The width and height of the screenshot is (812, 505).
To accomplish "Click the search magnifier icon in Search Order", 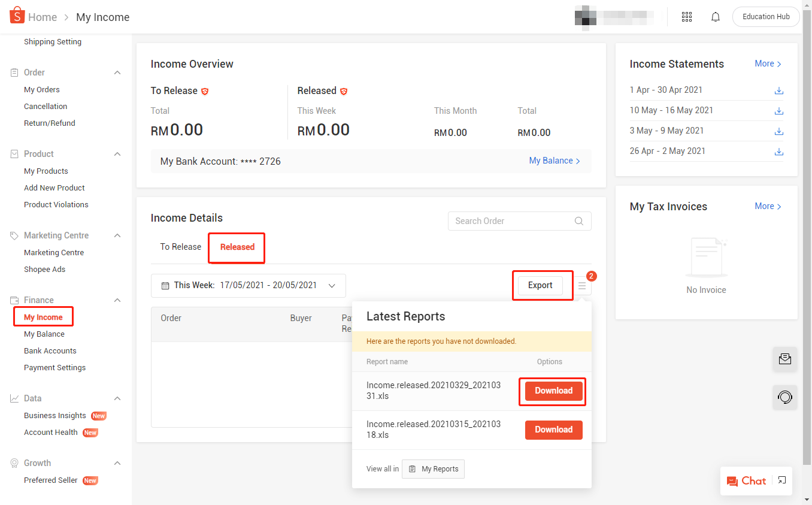I will pos(578,221).
